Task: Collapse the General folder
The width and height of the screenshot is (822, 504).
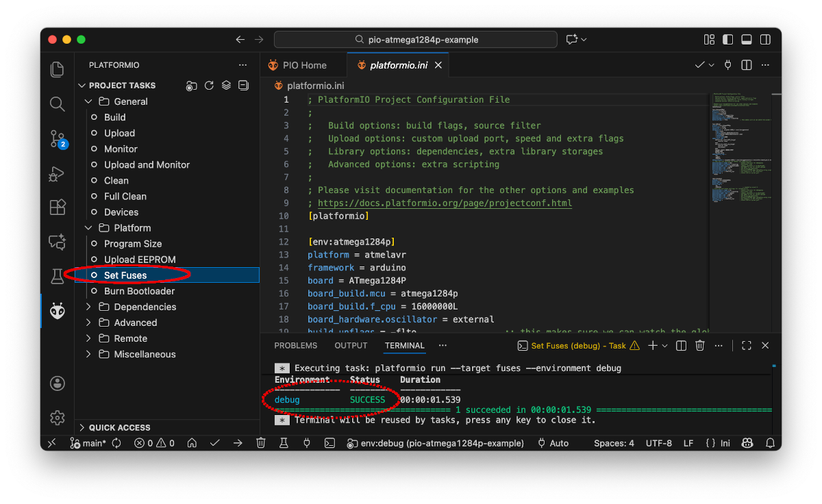Action: point(88,101)
